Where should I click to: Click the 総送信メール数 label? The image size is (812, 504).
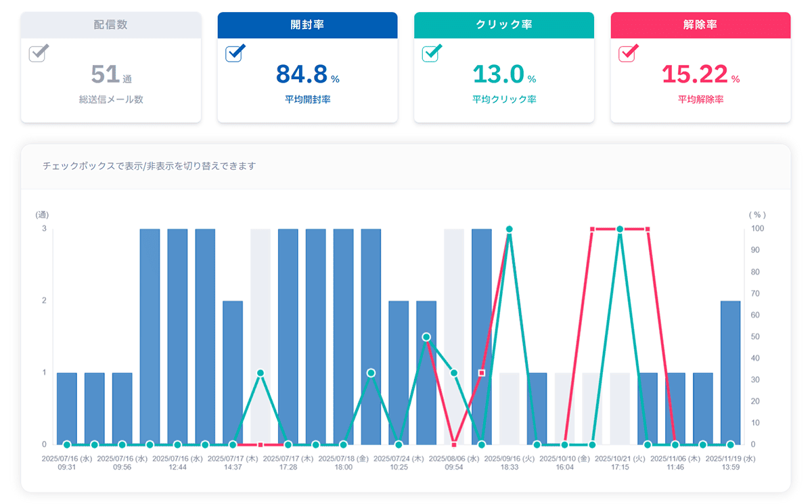point(111,99)
